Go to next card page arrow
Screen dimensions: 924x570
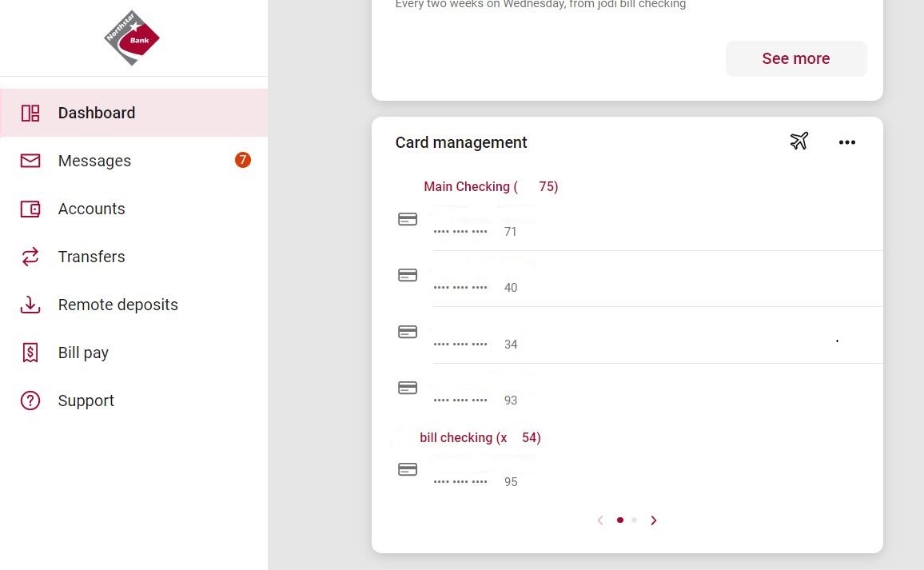pyautogui.click(x=654, y=520)
